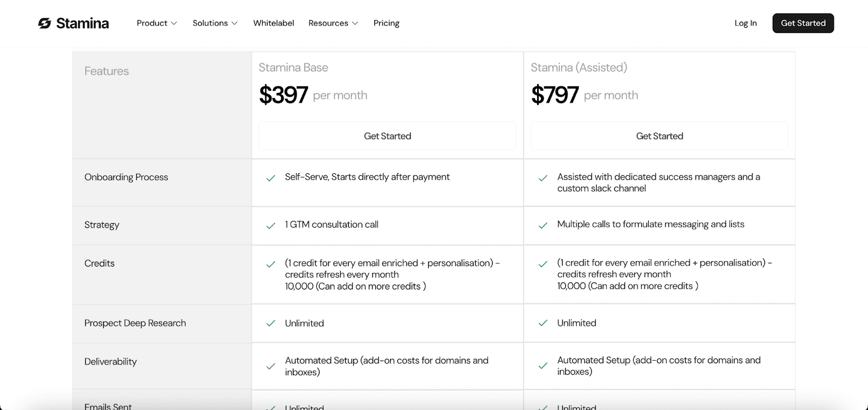This screenshot has width=868, height=410.
Task: Select the Stamina Base plan title
Action: (293, 67)
